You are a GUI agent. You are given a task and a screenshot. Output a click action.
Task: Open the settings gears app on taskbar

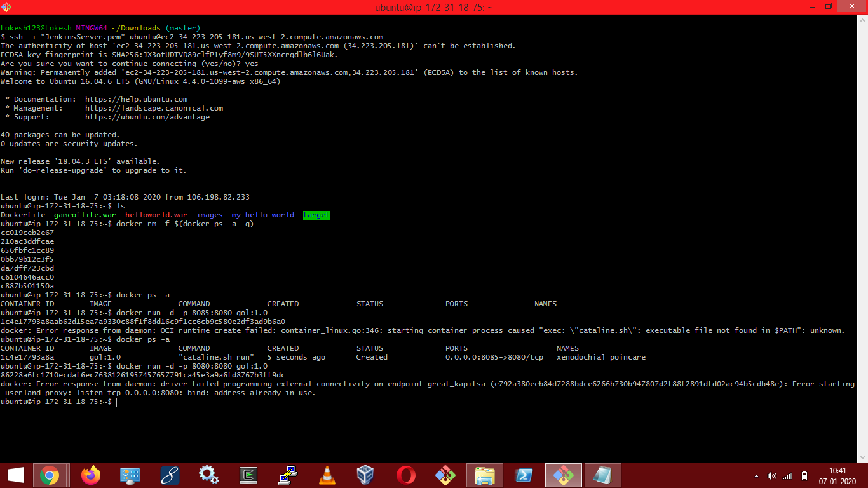pos(208,475)
